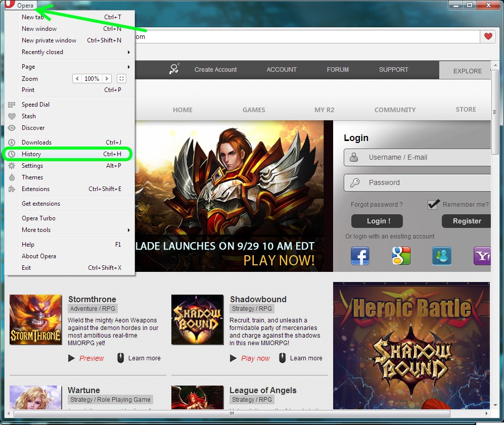The width and height of the screenshot is (504, 425).
Task: Click the Facebook login icon
Action: (360, 256)
